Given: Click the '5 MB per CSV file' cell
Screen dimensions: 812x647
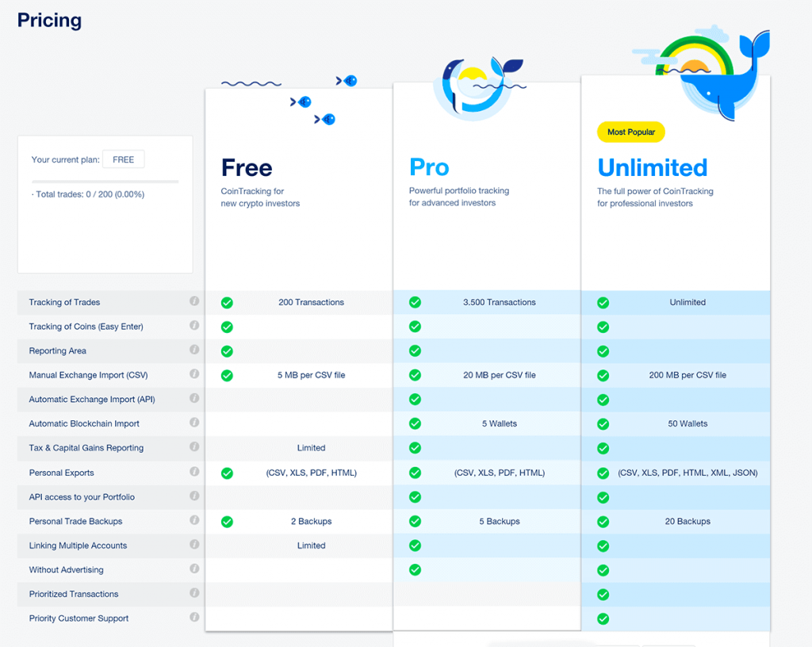Looking at the screenshot, I should pos(311,375).
